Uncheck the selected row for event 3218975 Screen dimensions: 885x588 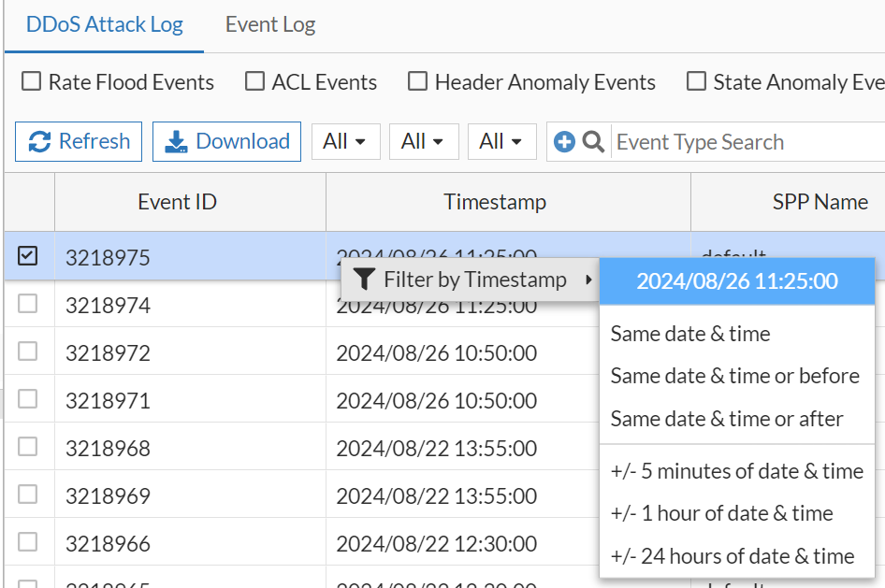click(29, 255)
